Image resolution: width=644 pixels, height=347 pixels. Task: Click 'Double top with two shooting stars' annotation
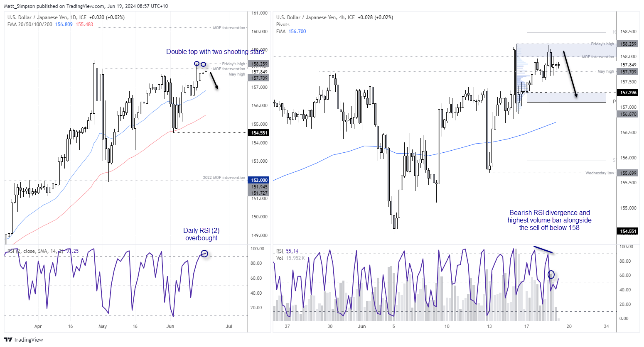point(215,51)
